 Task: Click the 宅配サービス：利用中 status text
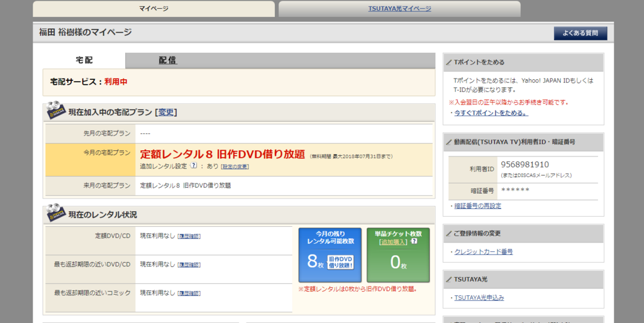tap(89, 82)
